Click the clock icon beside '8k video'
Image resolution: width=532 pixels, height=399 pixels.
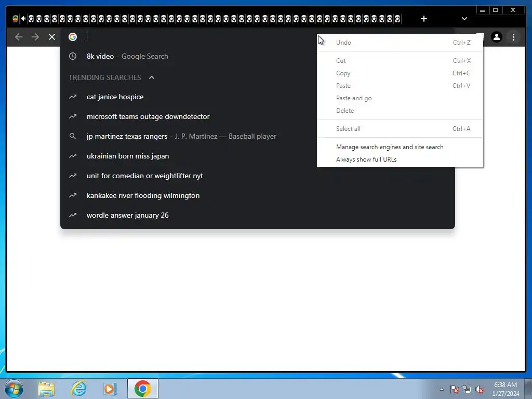pyautogui.click(x=73, y=56)
